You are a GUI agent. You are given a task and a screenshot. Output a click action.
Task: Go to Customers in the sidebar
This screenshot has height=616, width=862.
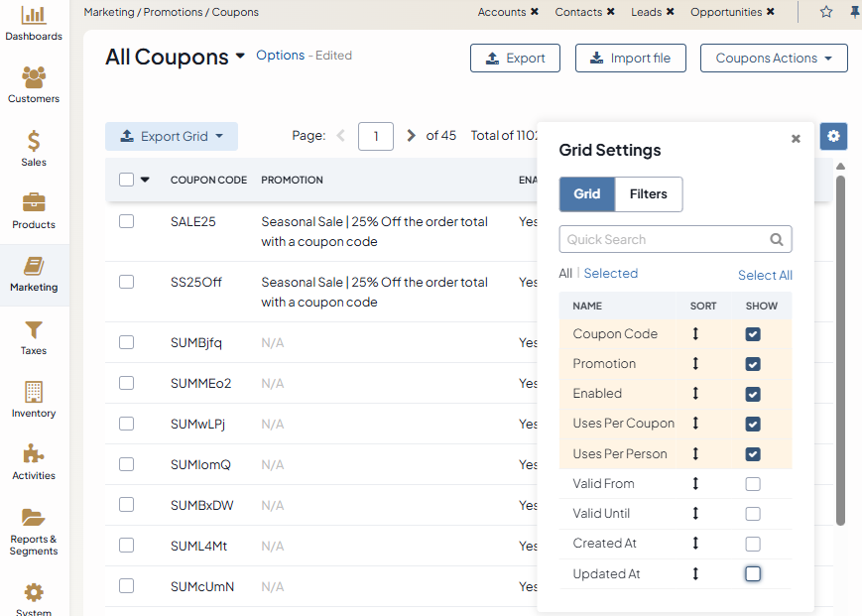[x=34, y=79]
